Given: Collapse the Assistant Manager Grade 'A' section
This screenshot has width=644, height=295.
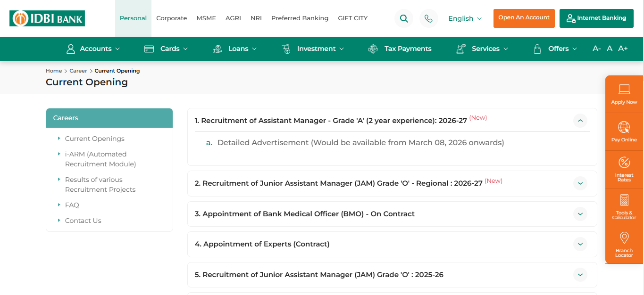Looking at the screenshot, I should click(x=580, y=121).
